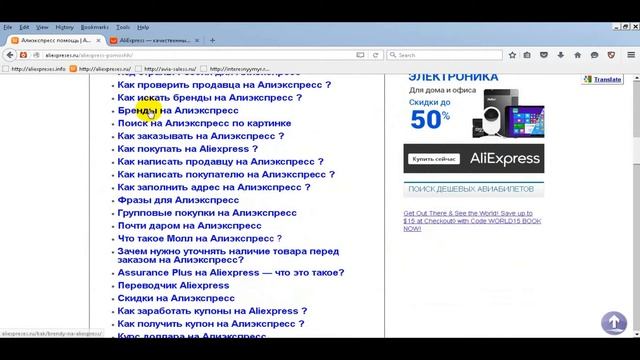Open Бренды на Алиэкспресс link

178,111
